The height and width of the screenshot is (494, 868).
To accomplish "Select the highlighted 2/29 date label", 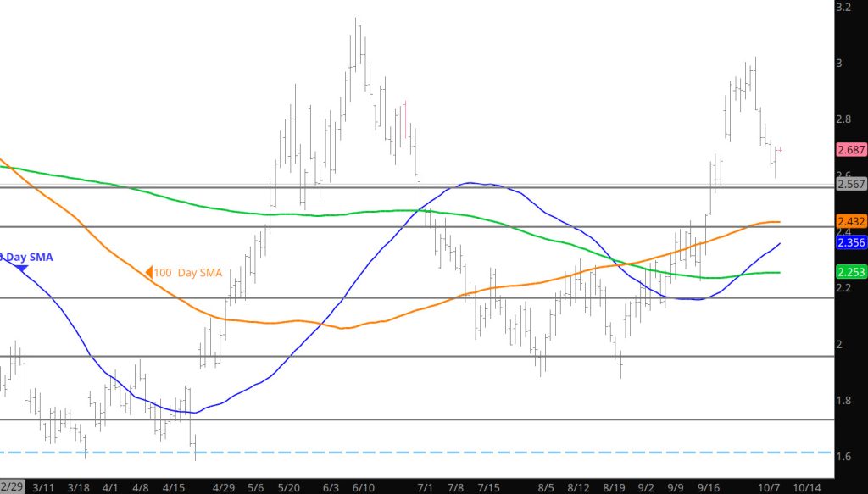I will coord(11,487).
